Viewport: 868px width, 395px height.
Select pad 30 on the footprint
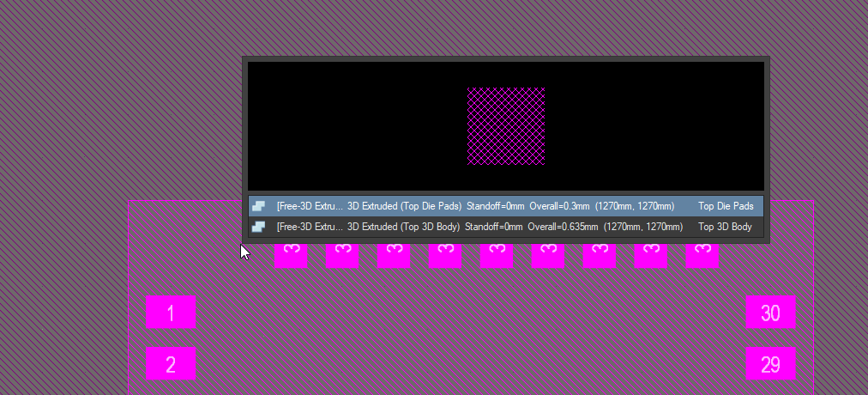770,312
